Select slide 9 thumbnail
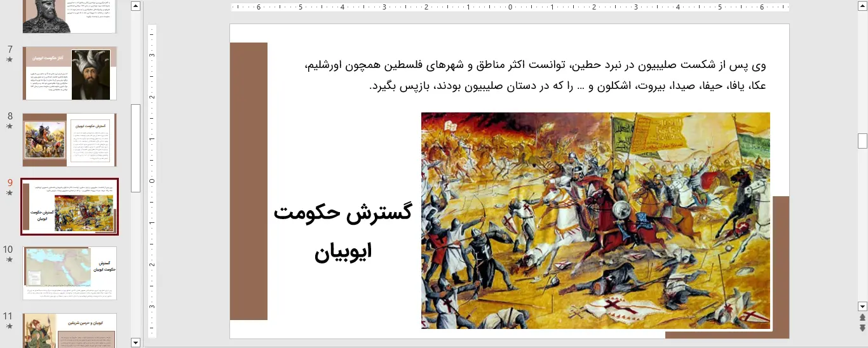 (x=70, y=207)
